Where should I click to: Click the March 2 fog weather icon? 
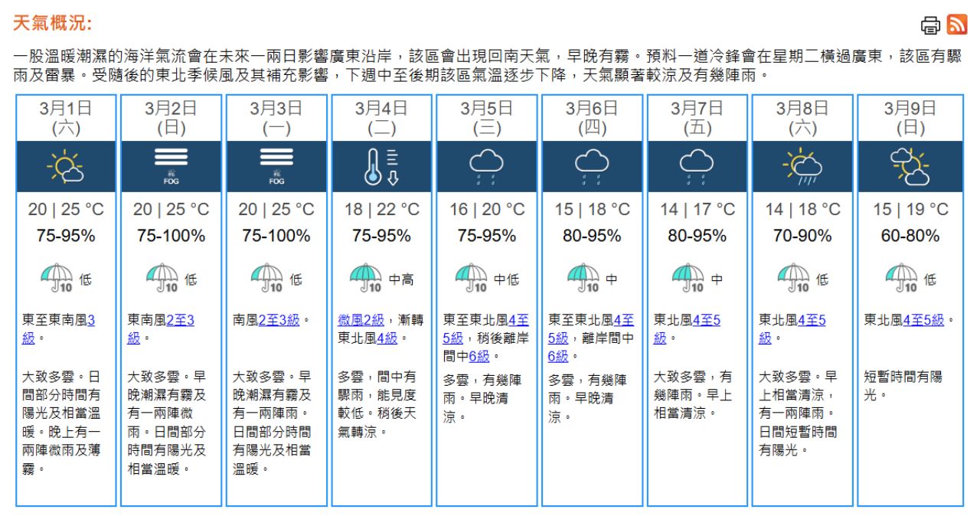click(x=171, y=166)
